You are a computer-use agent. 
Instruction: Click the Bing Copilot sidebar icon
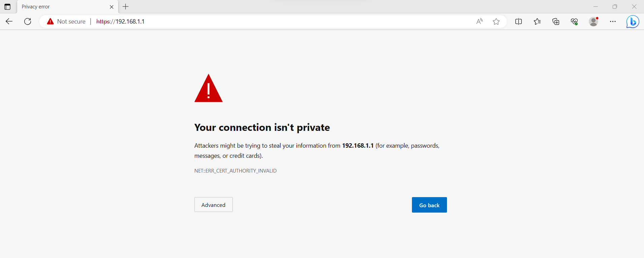tap(633, 22)
